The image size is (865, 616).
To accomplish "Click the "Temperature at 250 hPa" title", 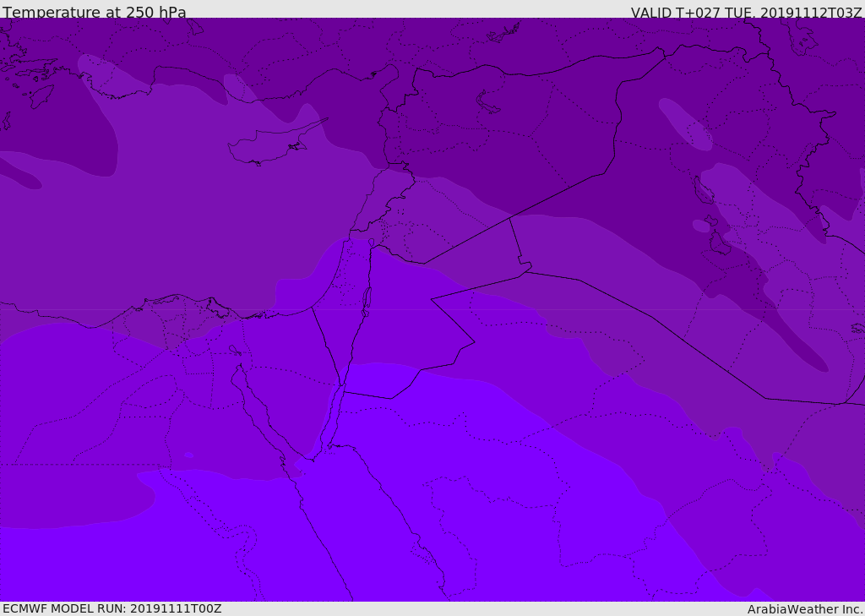I will (94, 13).
